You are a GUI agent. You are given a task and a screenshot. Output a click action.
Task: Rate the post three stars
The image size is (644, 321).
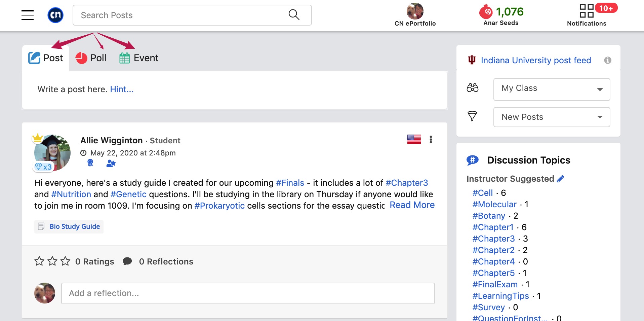pyautogui.click(x=66, y=261)
